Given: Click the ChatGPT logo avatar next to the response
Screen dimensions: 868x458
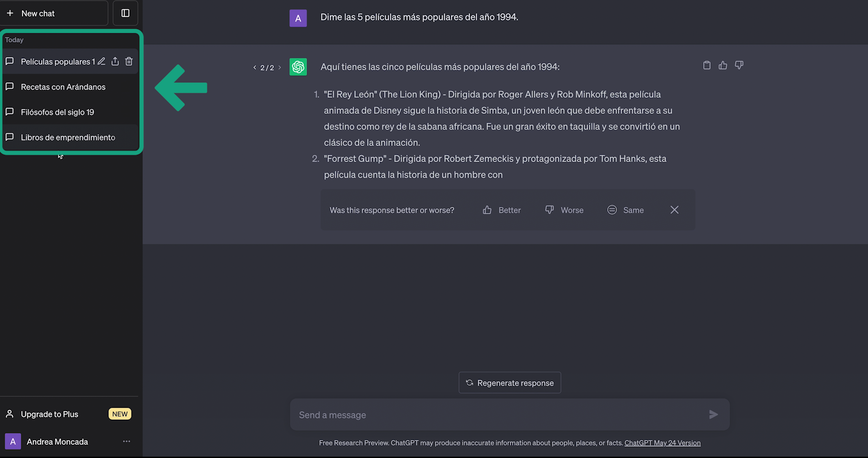Looking at the screenshot, I should 298,67.
